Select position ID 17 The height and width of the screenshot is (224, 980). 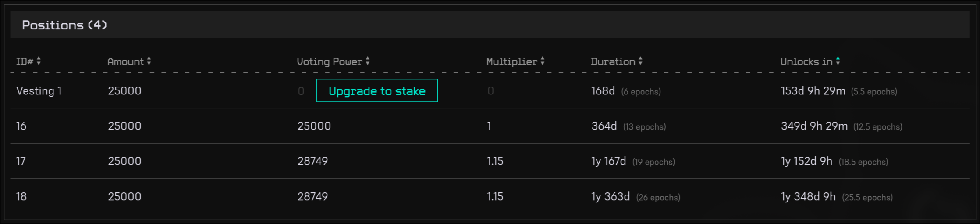click(21, 161)
